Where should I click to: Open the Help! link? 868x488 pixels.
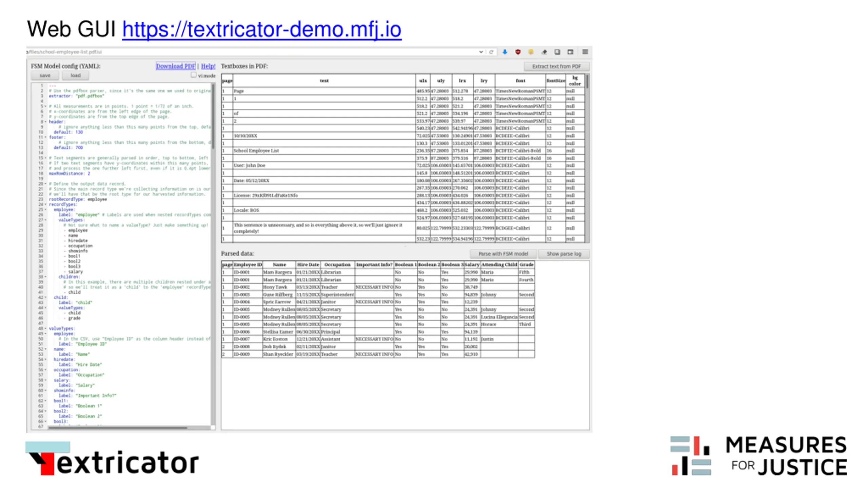[208, 66]
